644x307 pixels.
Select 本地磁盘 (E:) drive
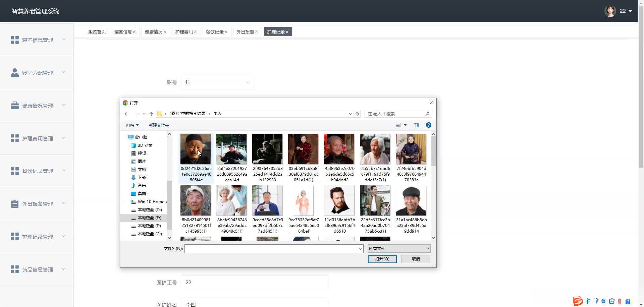pyautogui.click(x=149, y=218)
